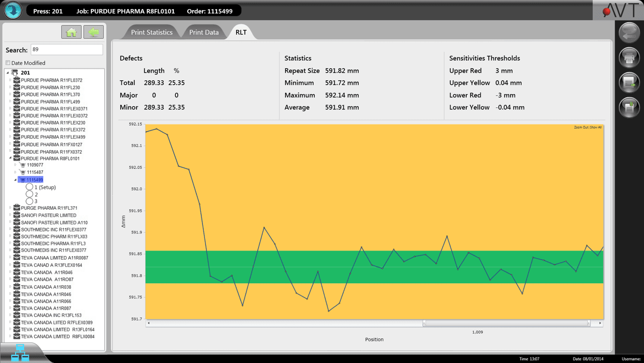The width and height of the screenshot is (644, 363).
Task: Click the round blue application logo
Action: 13,11
